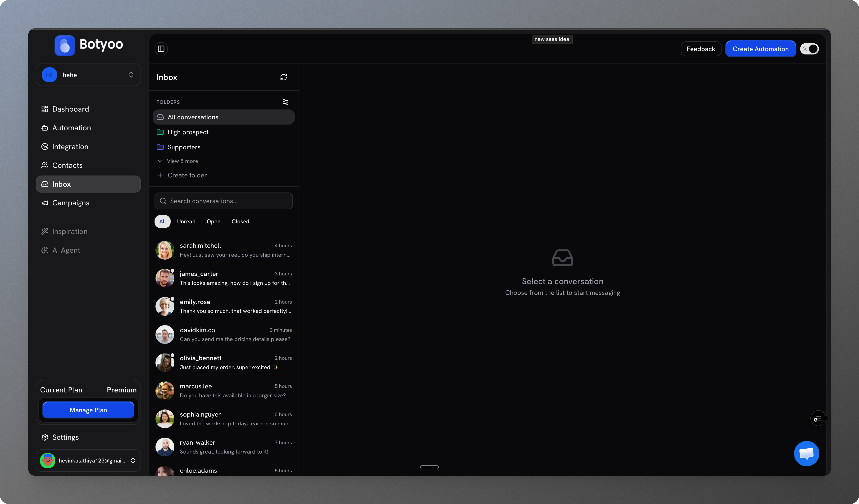Click marcus.lee's profile picture
The width and height of the screenshot is (859, 504).
165,391
